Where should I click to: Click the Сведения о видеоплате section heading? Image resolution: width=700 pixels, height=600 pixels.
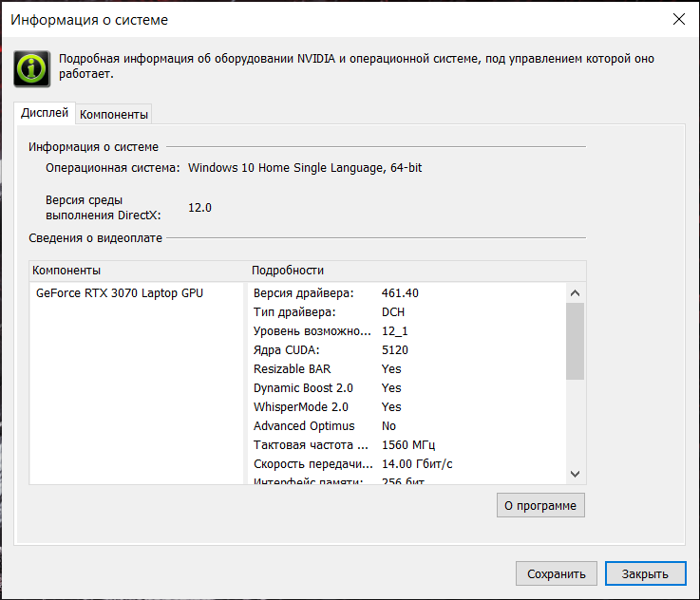coord(96,238)
